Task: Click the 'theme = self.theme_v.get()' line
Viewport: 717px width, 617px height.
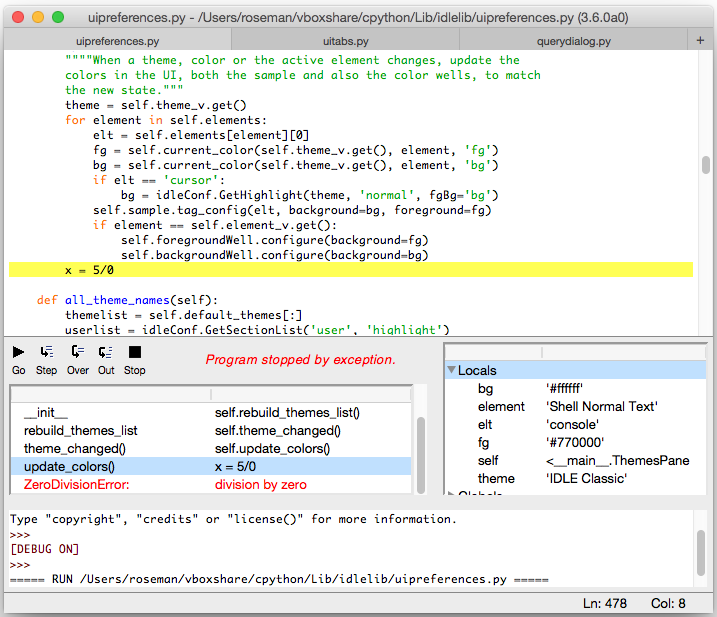Action: click(x=155, y=105)
